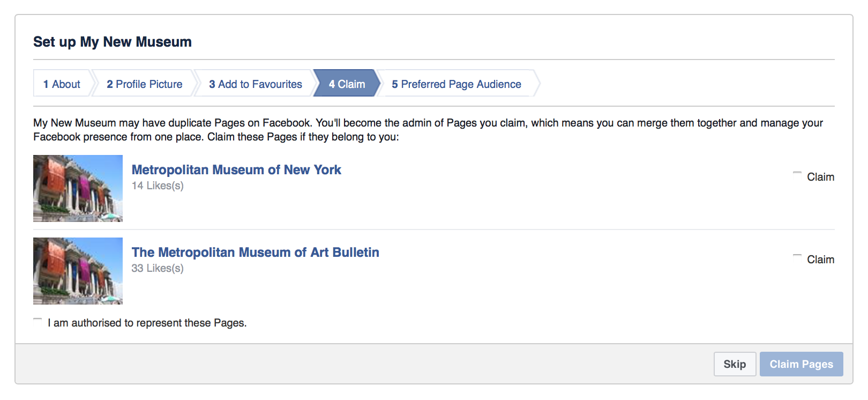Click the Skip button
Image resolution: width=868 pixels, height=400 pixels.
tap(735, 364)
